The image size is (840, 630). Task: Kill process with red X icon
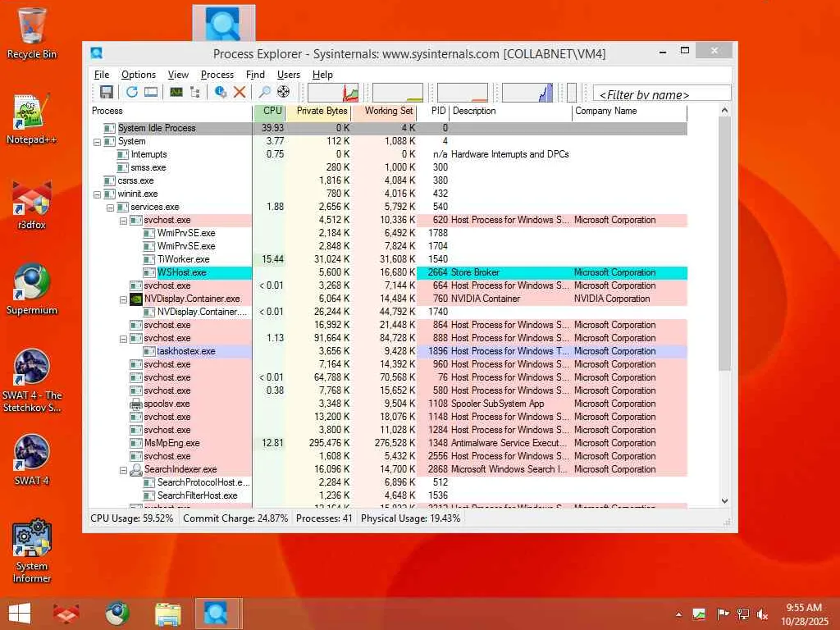[240, 92]
